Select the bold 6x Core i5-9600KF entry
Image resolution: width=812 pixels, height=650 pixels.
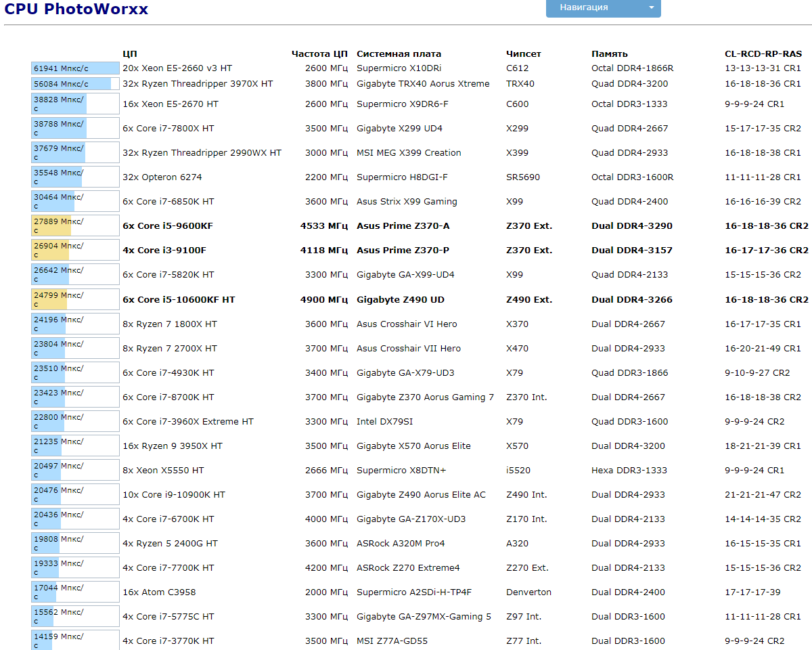[x=168, y=226]
